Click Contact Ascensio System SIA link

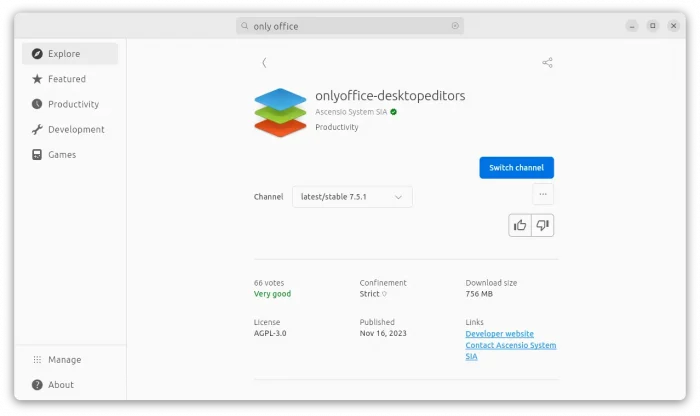tap(510, 345)
